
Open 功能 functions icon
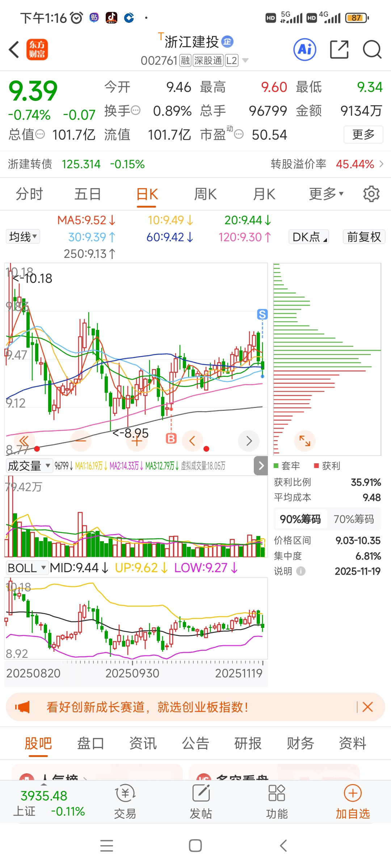click(277, 802)
